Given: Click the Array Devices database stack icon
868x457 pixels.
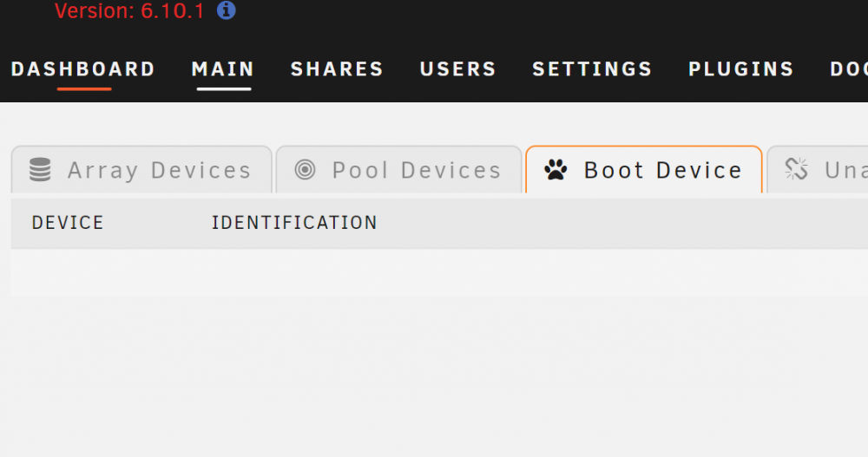Looking at the screenshot, I should click(x=40, y=169).
